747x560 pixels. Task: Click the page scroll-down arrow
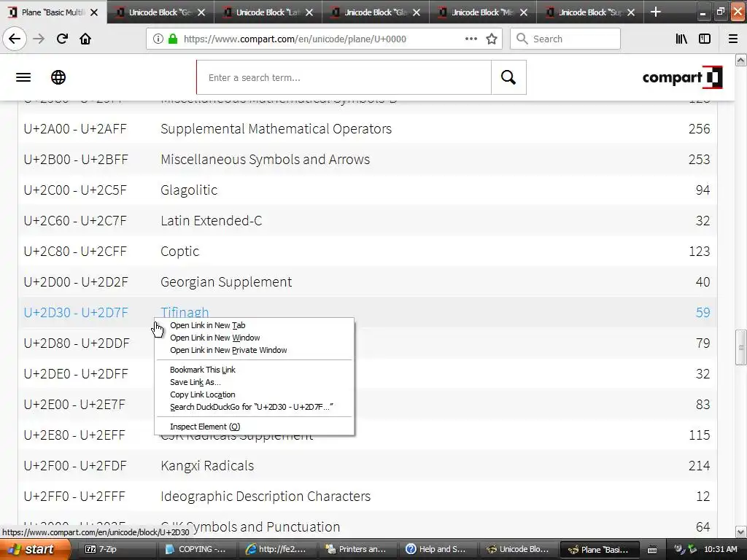[x=740, y=532]
